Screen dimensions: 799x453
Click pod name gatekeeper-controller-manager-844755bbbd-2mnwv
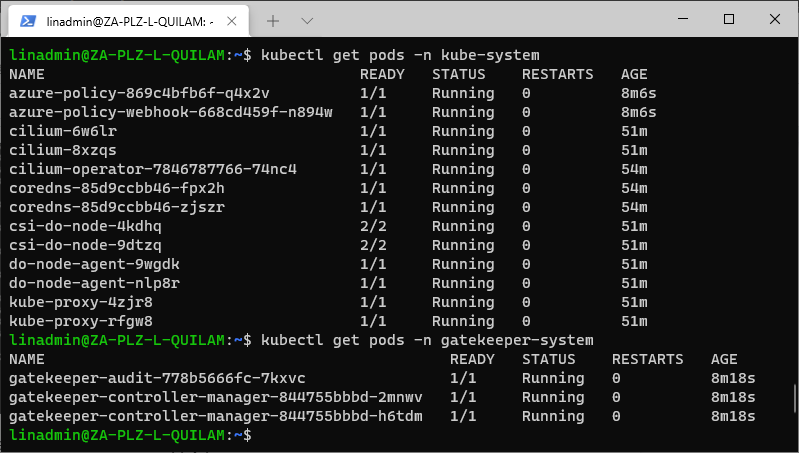coord(216,397)
